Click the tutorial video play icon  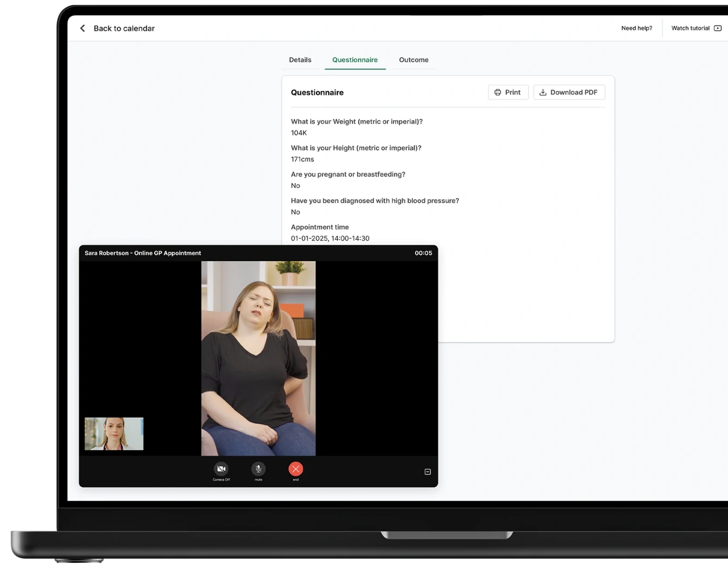pos(718,28)
